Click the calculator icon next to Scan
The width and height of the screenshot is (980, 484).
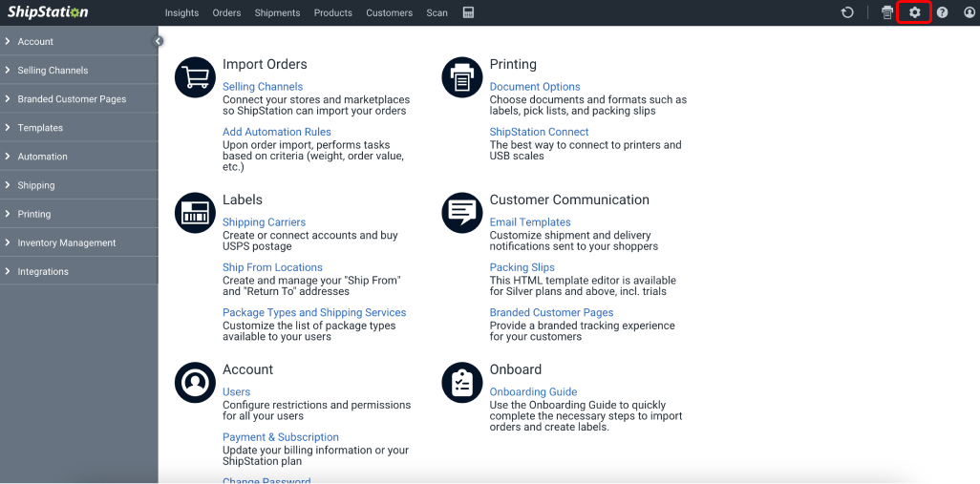pos(468,12)
